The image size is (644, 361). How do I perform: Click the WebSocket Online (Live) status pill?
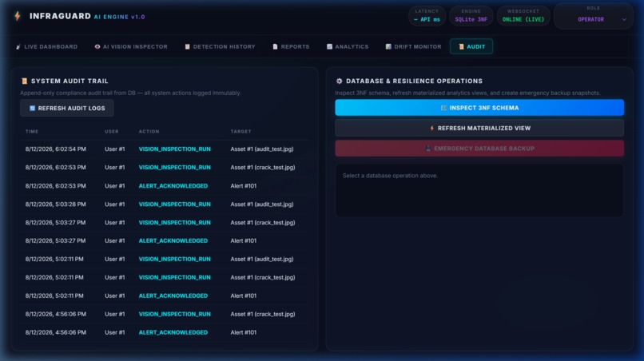pyautogui.click(x=523, y=16)
